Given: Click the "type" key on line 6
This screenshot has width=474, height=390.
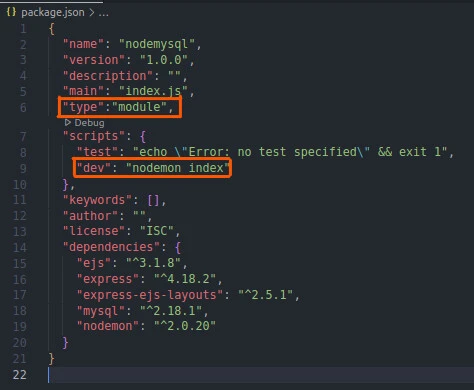Looking at the screenshot, I should coord(83,107).
